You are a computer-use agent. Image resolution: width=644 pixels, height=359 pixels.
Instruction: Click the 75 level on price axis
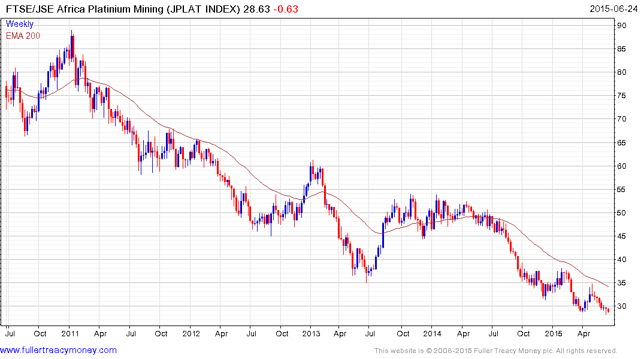point(622,96)
